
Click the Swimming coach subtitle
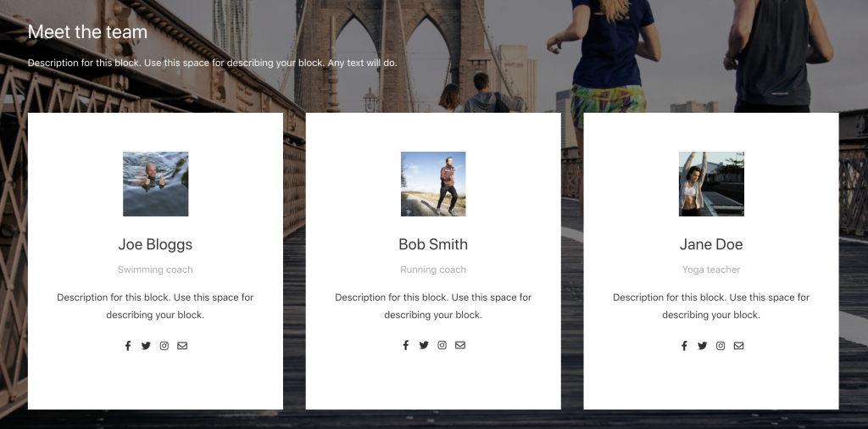click(155, 270)
